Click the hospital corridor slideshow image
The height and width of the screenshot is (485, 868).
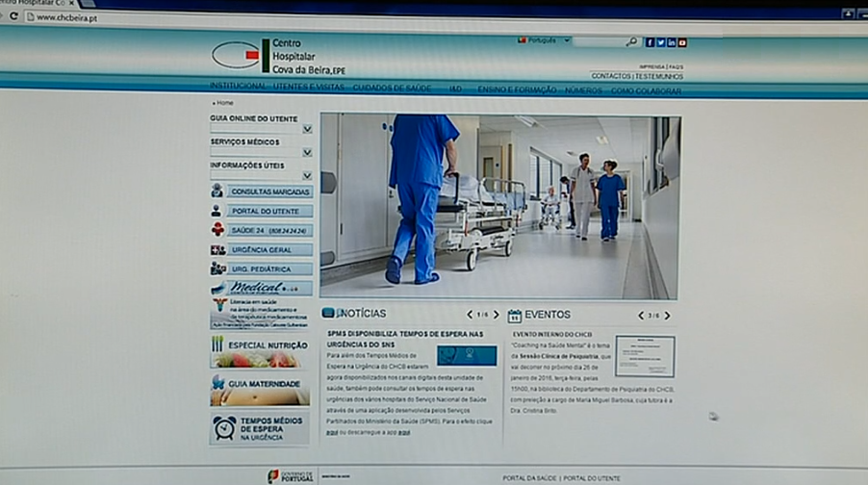499,207
